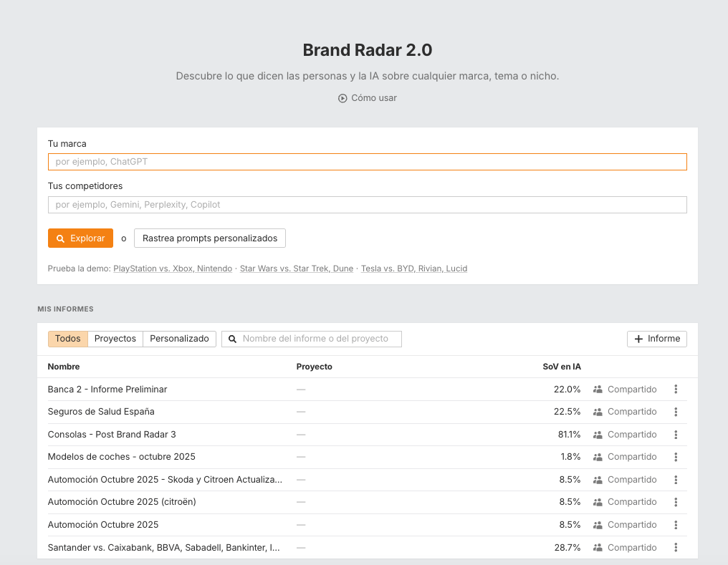Click the magnifier inside the Explorar button
The height and width of the screenshot is (565, 728).
59,238
